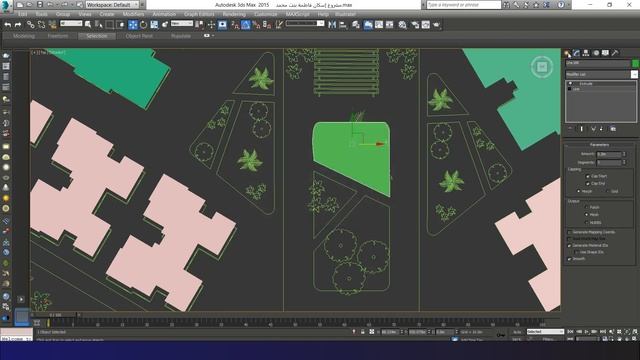Click the application menu logo button
640x360 pixels.
coord(6,6)
